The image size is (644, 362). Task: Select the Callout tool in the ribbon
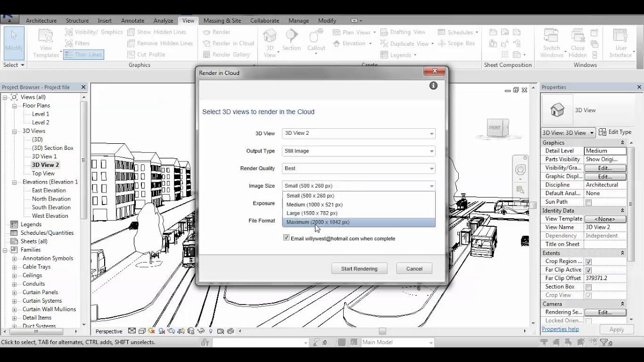click(x=316, y=40)
